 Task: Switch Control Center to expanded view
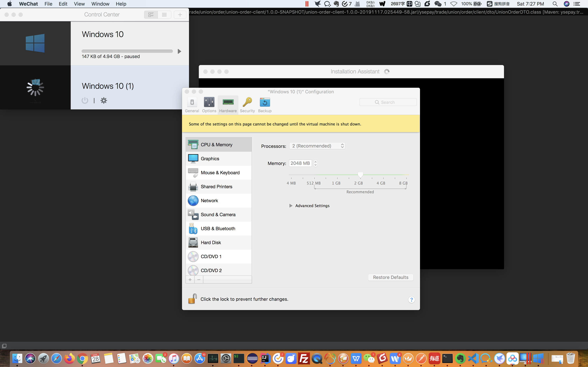151,15
